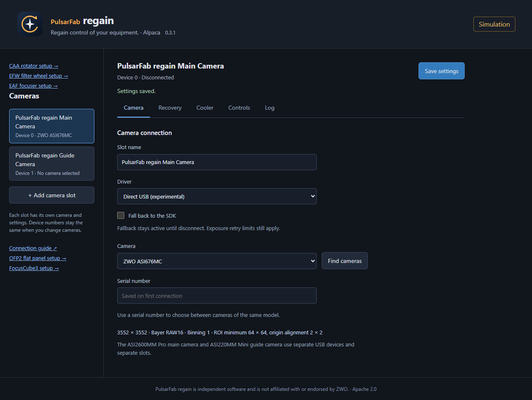Click the PulsarFab regain Main Camera heading
532x400 pixels.
[x=170, y=66]
